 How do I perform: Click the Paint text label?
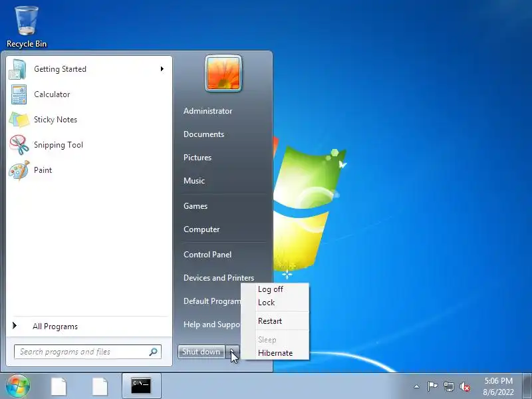click(x=43, y=170)
